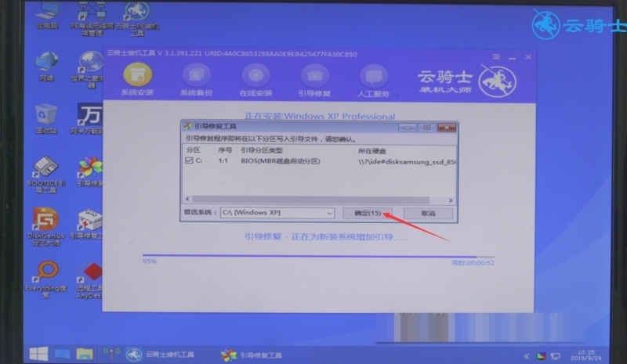Open 此电脑 desktop icon
Screen dimensions: 627x364
pos(47,16)
